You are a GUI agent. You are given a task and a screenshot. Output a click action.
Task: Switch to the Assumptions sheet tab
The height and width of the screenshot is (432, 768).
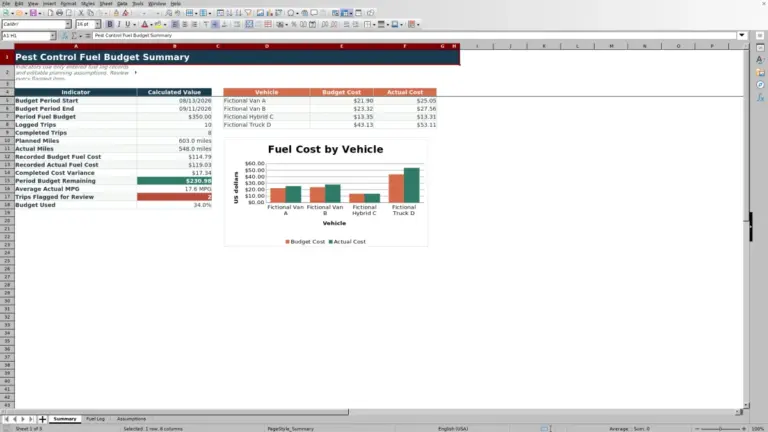point(131,419)
